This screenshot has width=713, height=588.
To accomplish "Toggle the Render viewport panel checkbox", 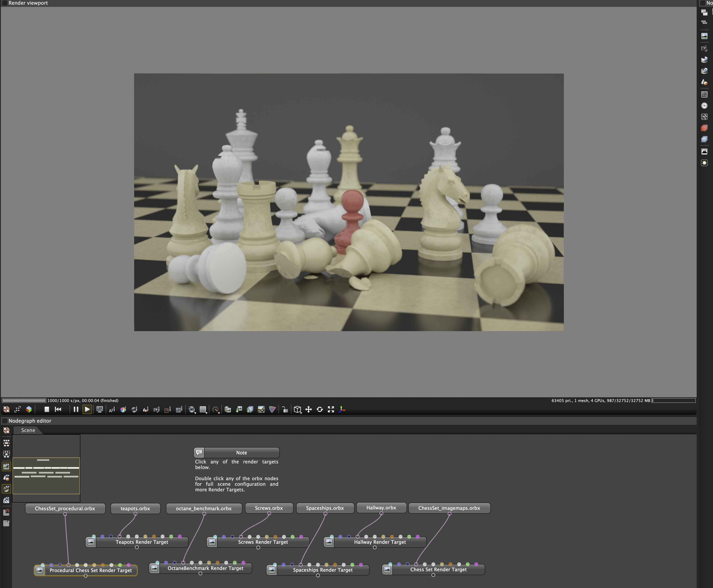I will tap(5, 3).
